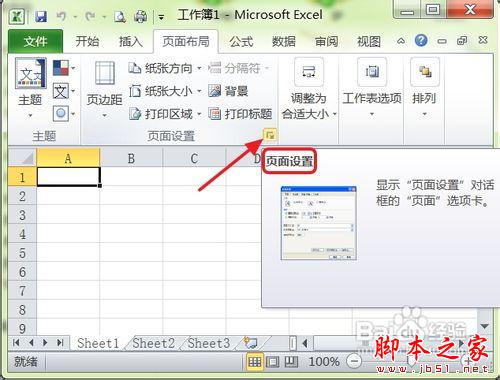Open Excel Help question mark icon

[421, 41]
